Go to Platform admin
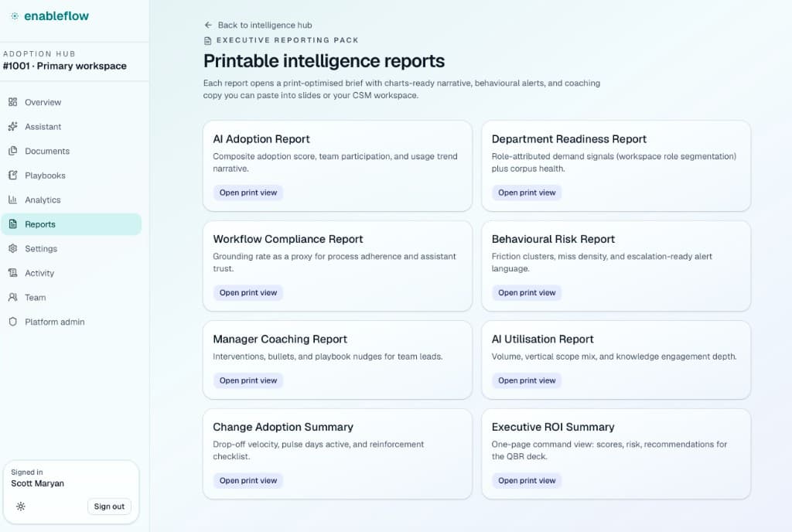Screen dimensions: 792x532 (70, 322)
